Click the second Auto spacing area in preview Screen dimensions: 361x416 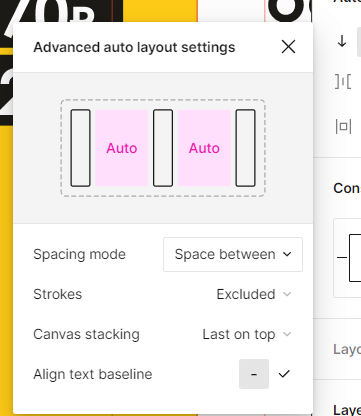[204, 148]
